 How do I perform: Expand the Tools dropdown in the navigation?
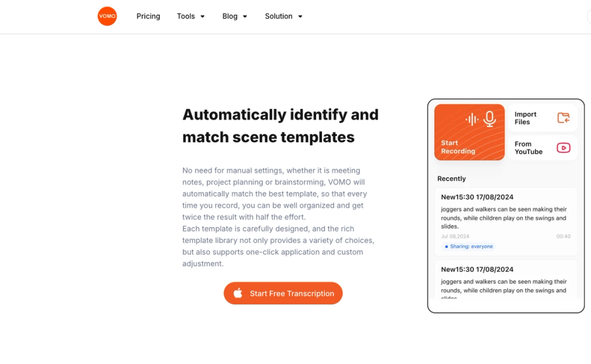pyautogui.click(x=190, y=16)
